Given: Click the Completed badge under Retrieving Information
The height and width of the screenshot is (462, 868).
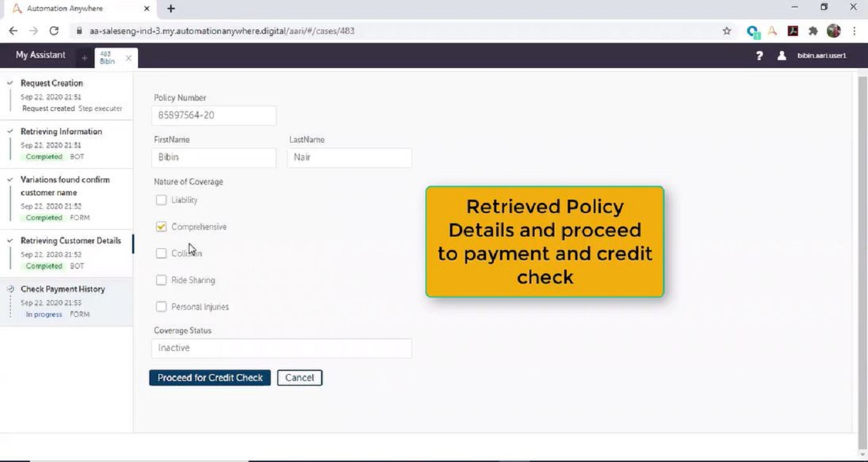Looking at the screenshot, I should [x=44, y=157].
